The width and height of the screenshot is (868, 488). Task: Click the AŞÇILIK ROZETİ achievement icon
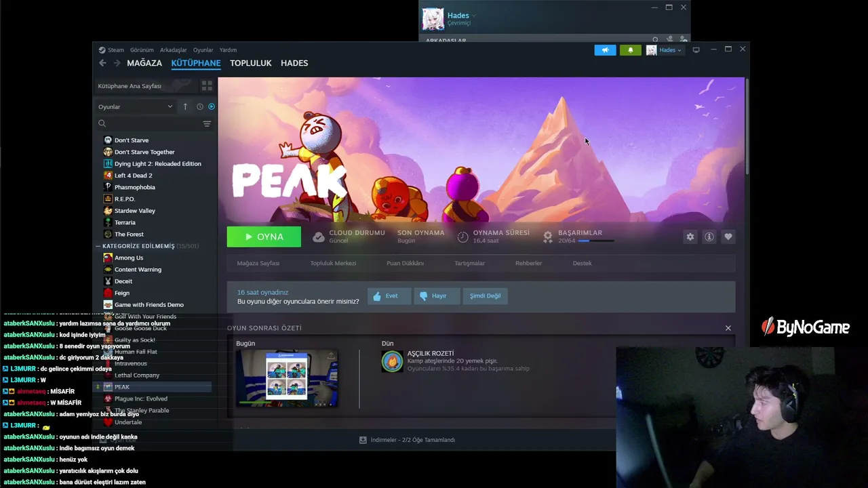[392, 361]
